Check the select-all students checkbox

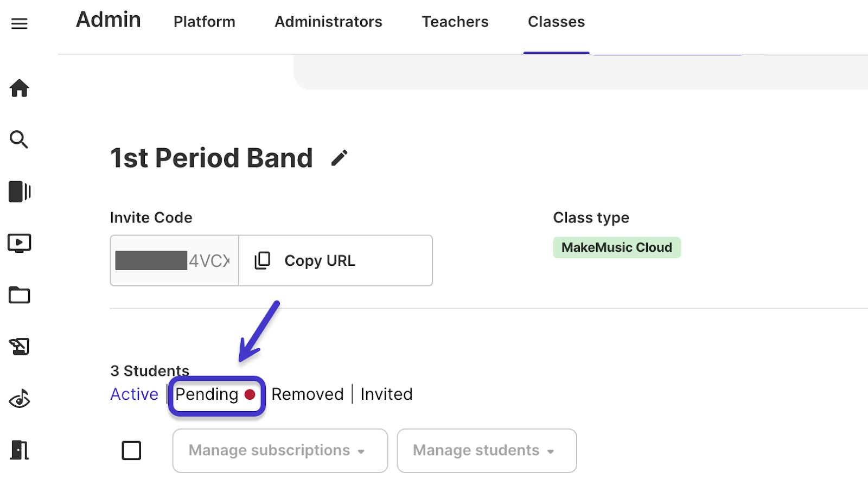pos(131,450)
